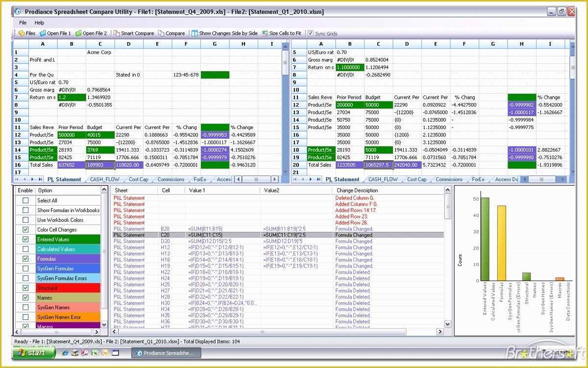Jump to last sheet tab in left grid

pos(40,180)
